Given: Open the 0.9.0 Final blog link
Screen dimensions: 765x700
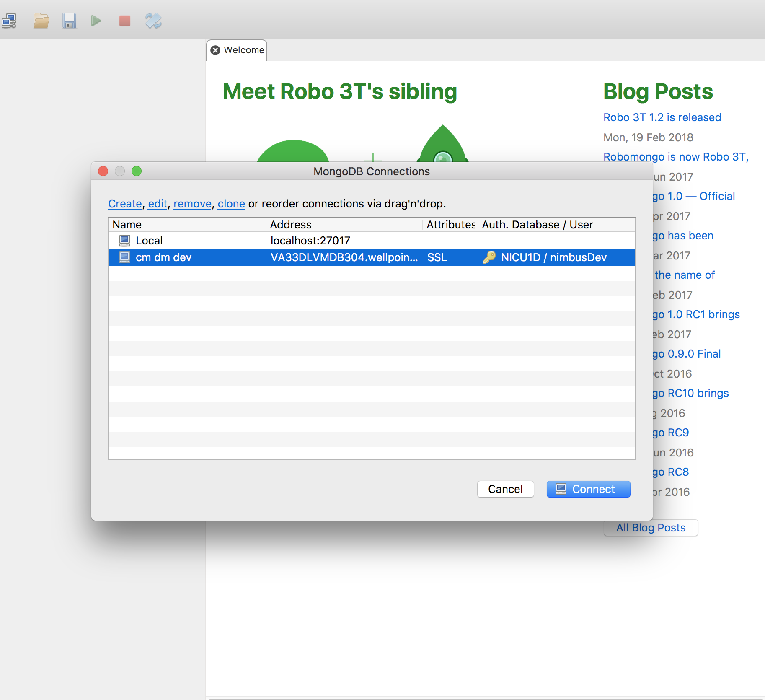Looking at the screenshot, I should [687, 354].
